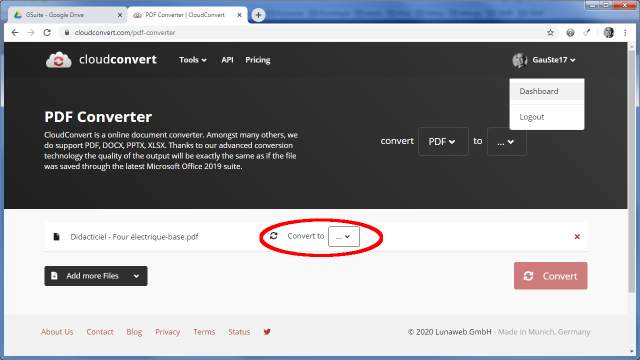The height and width of the screenshot is (360, 640).
Task: Open the Tools menu dropdown
Action: coord(193,60)
